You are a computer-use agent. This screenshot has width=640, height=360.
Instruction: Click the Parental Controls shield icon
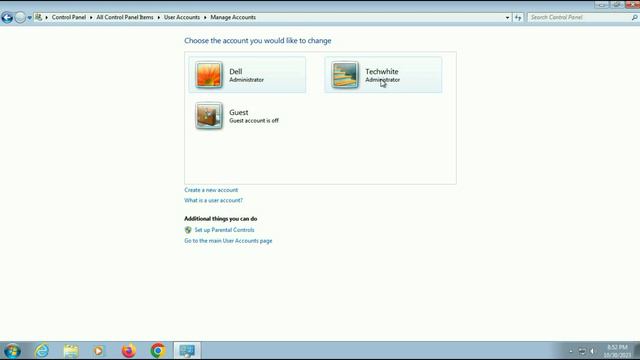coord(188,230)
